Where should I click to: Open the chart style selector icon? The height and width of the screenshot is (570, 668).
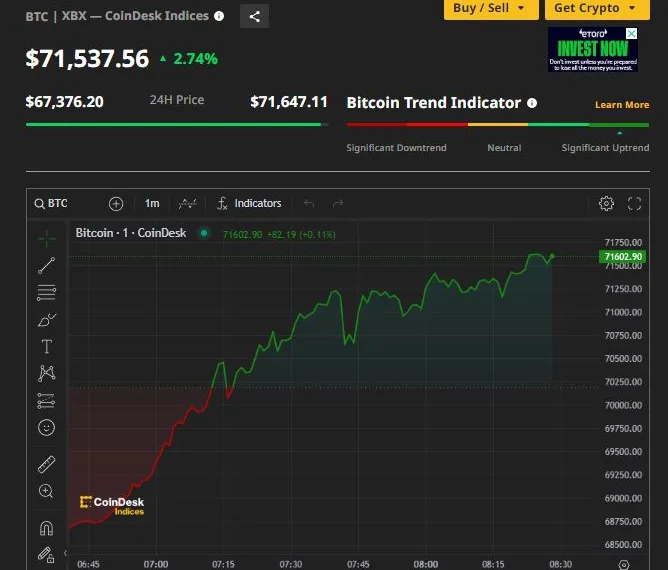[187, 204]
